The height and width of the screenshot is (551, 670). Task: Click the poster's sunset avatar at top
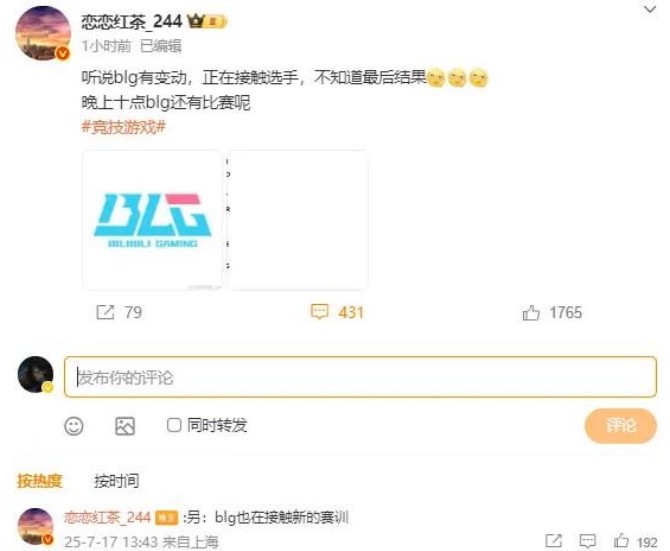[x=43, y=33]
